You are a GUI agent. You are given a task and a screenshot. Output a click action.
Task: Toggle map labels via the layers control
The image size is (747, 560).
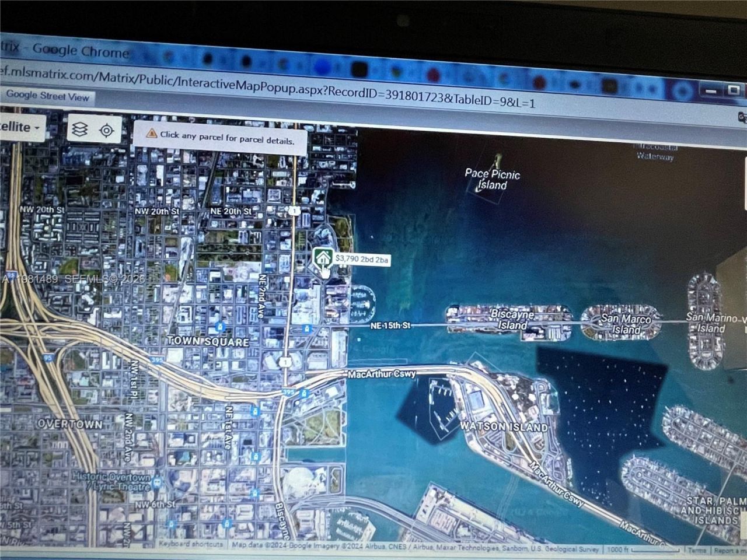point(79,129)
